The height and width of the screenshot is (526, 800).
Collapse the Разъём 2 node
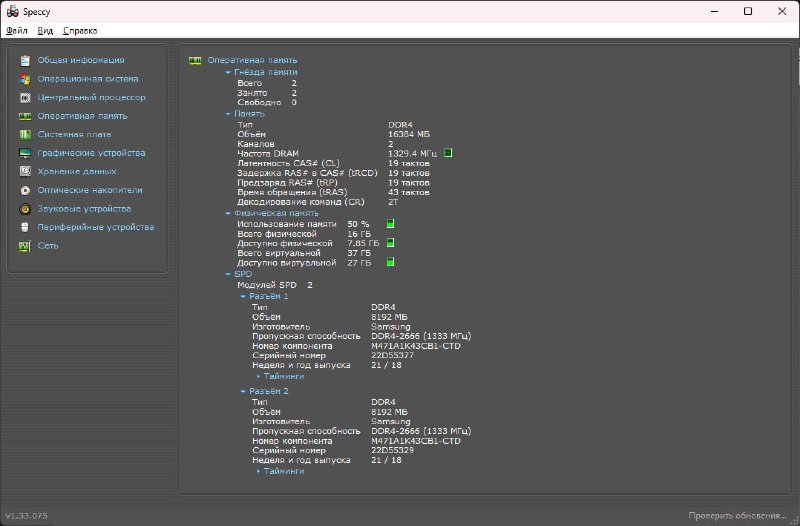pos(243,391)
